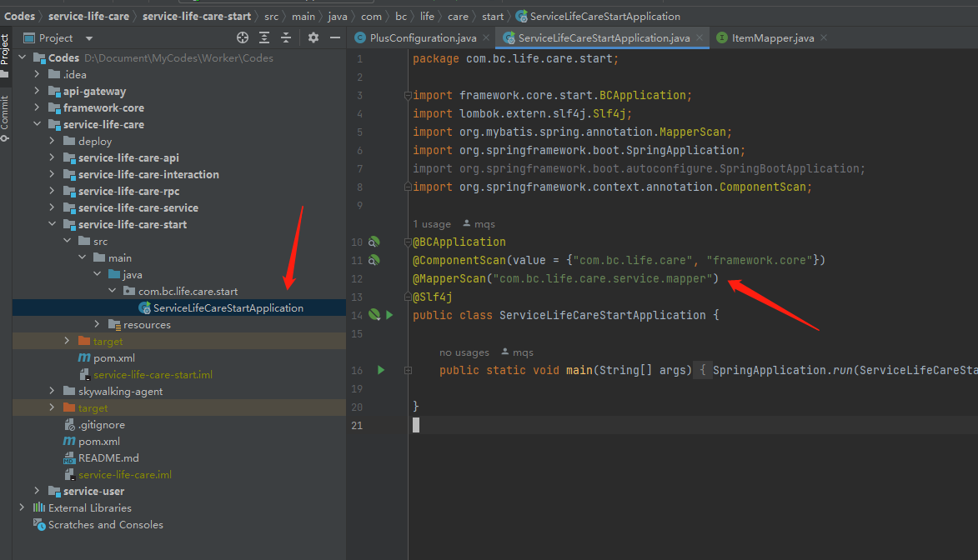Select pom.xml below .gitignore
978x560 pixels.
point(179,442)
